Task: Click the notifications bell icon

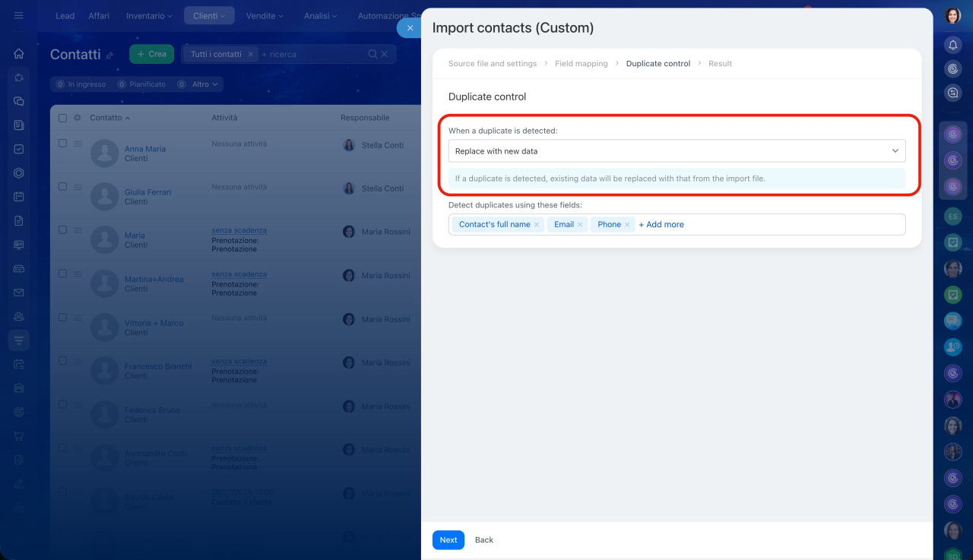Action: [952, 46]
